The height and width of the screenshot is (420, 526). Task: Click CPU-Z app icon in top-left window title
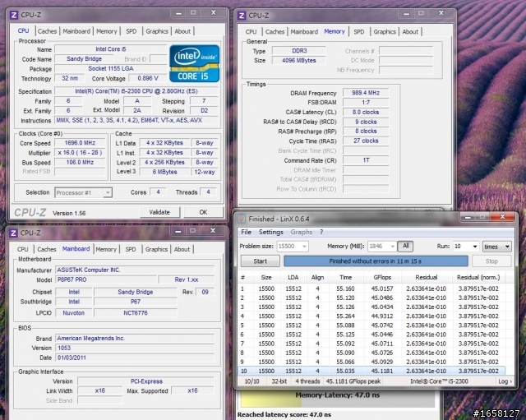coord(14,15)
